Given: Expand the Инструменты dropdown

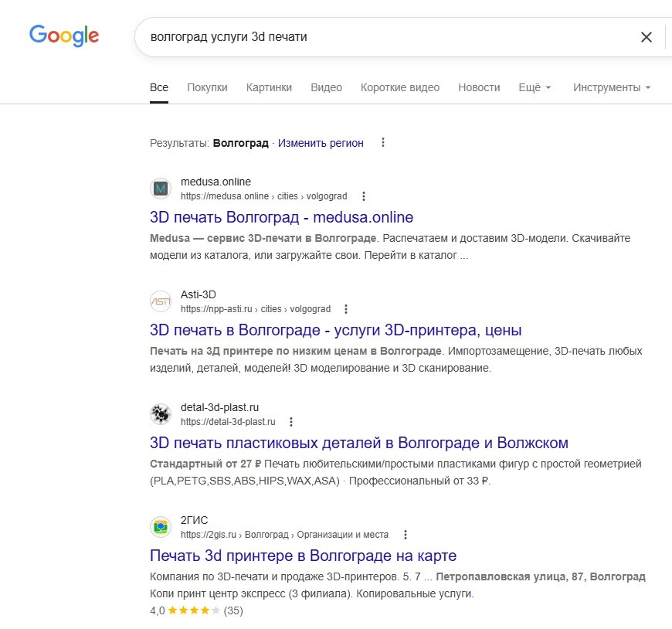Looking at the screenshot, I should click(x=612, y=87).
